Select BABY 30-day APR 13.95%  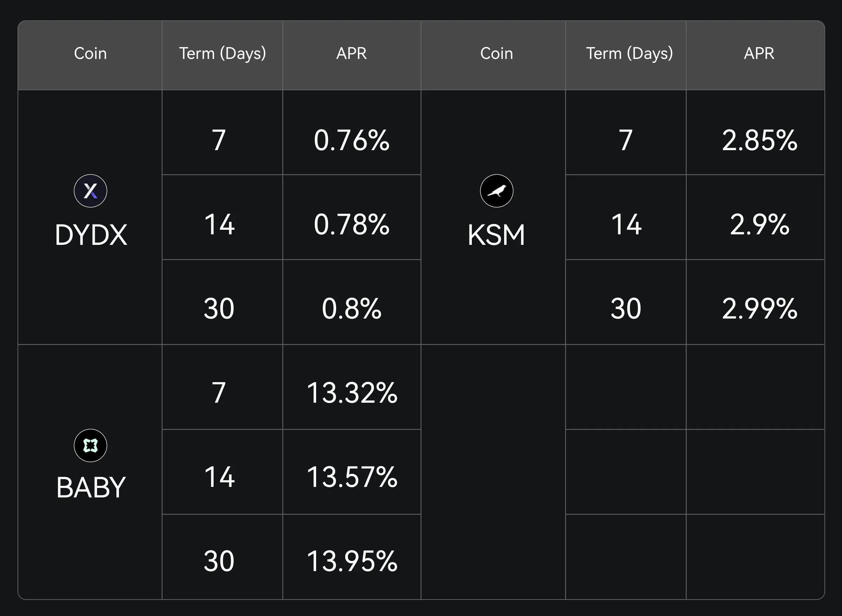(x=352, y=562)
